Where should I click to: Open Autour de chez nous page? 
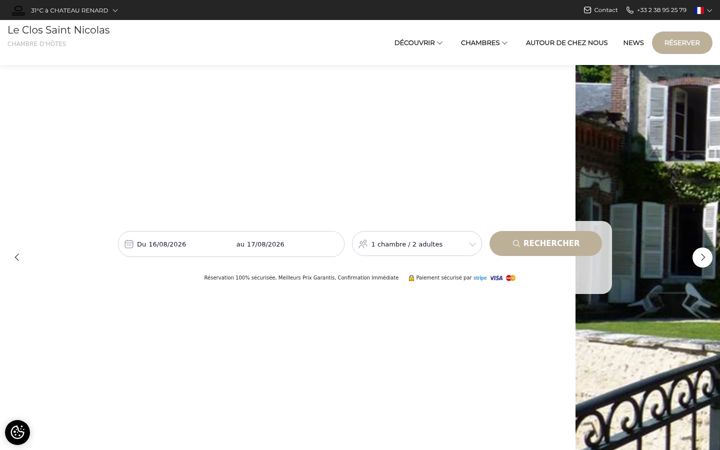567,43
